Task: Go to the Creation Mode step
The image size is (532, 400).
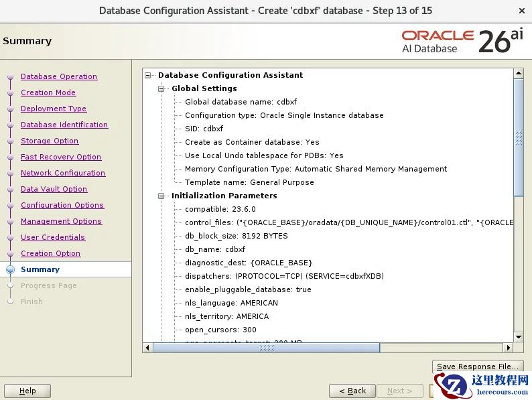Action: [48, 92]
